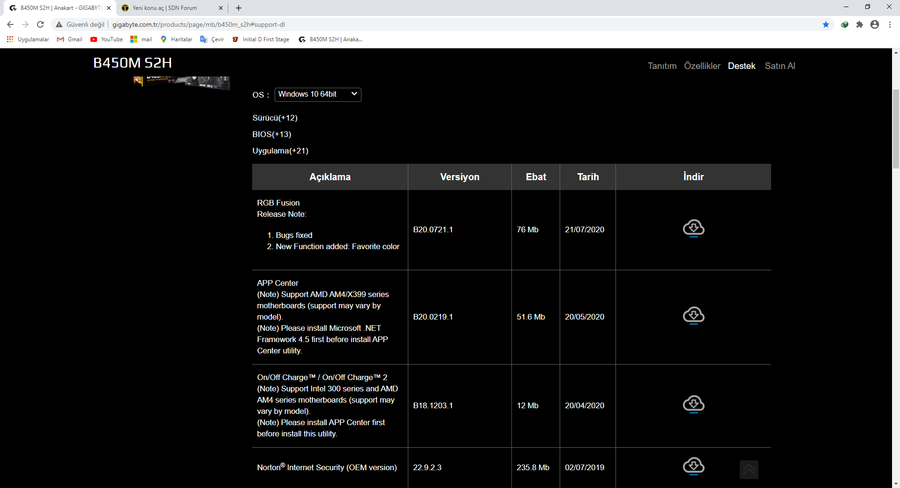Click Norton Internet Security (OEM version) text
The image size is (900, 488).
coord(327,467)
